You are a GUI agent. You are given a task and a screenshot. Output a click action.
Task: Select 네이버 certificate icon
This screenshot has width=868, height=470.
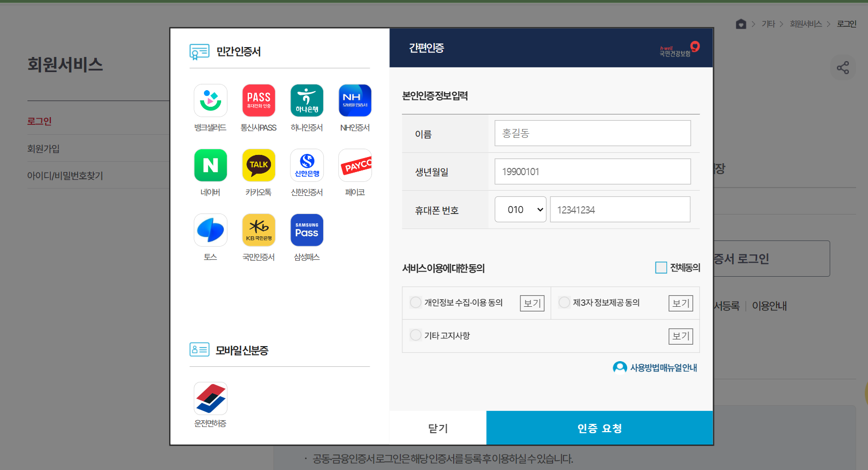click(210, 165)
